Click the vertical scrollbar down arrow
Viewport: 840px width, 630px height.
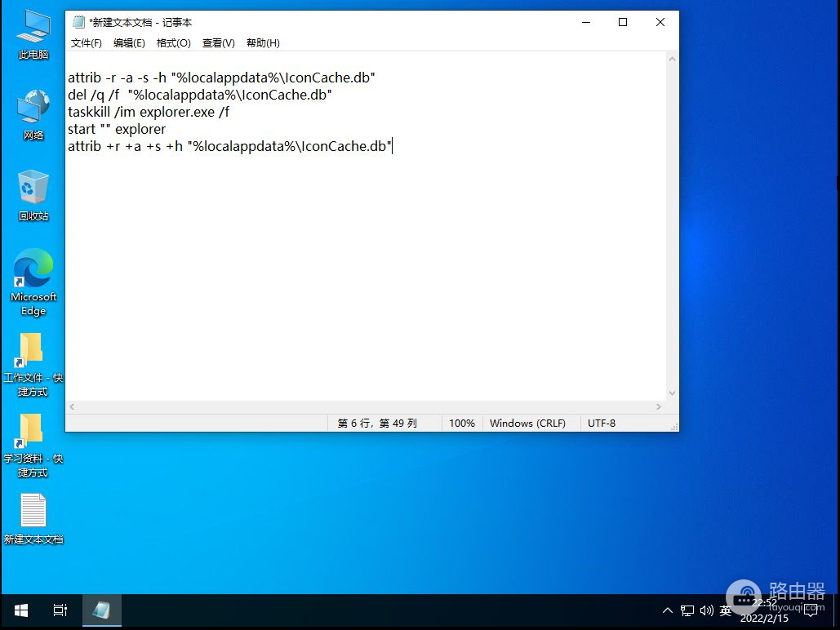point(673,393)
